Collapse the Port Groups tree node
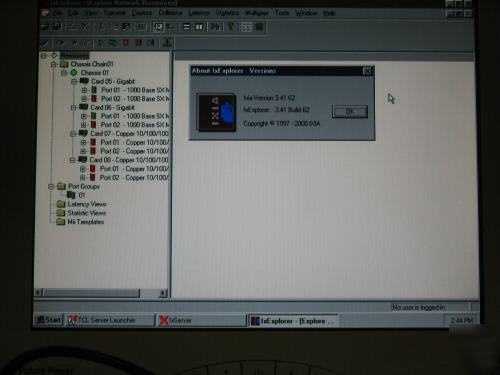The height and width of the screenshot is (375, 500). (51, 186)
